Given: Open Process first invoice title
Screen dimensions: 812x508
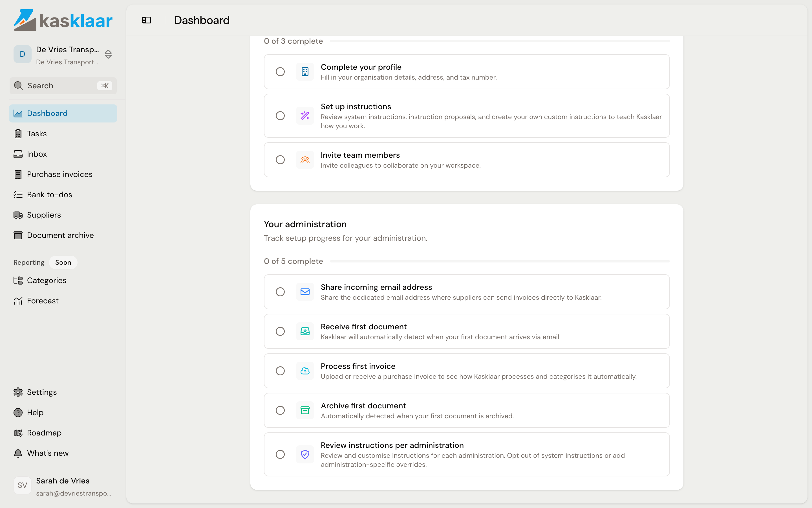Looking at the screenshot, I should tap(358, 366).
